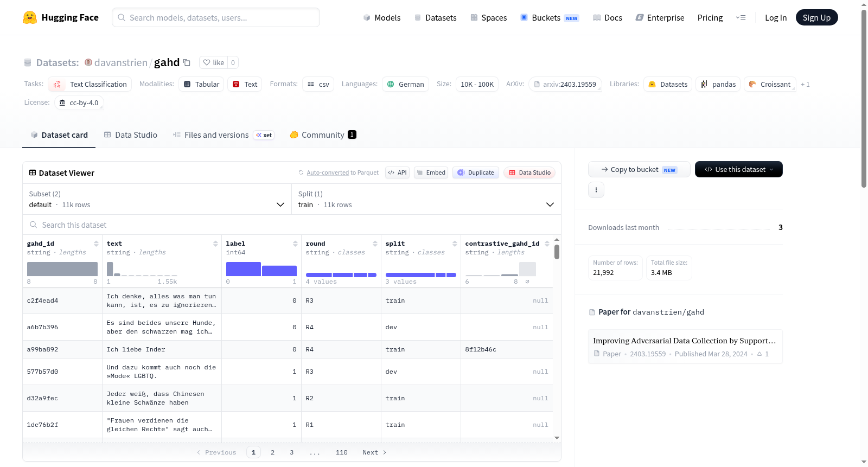Open the Subset default dropdown
This screenshot has width=868, height=467.
tap(157, 199)
